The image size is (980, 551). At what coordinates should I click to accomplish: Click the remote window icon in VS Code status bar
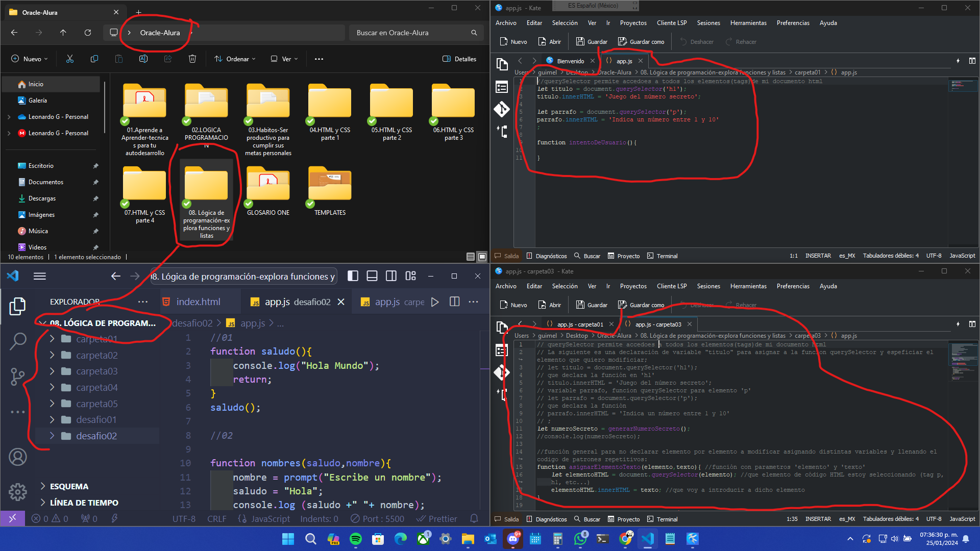pyautogui.click(x=12, y=518)
